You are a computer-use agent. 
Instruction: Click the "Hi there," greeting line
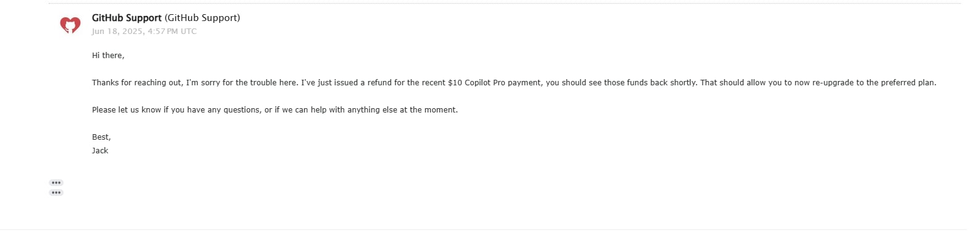coord(108,56)
